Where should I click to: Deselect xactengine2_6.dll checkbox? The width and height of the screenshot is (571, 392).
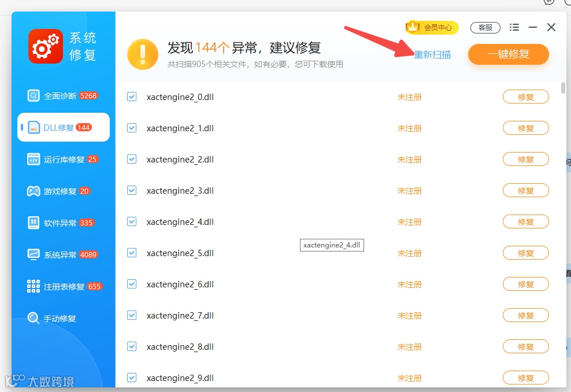pyautogui.click(x=132, y=284)
